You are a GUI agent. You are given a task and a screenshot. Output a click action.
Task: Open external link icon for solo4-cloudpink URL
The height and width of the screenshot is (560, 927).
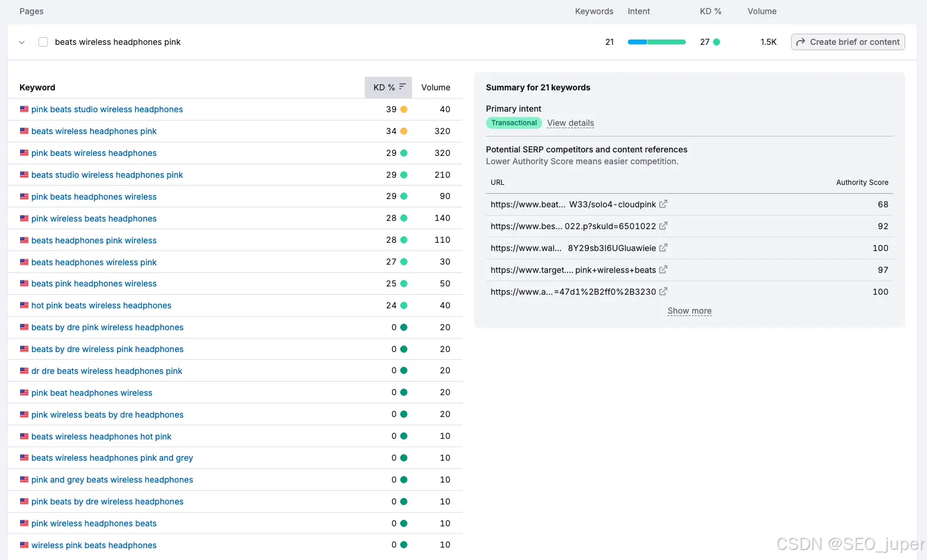click(x=663, y=204)
